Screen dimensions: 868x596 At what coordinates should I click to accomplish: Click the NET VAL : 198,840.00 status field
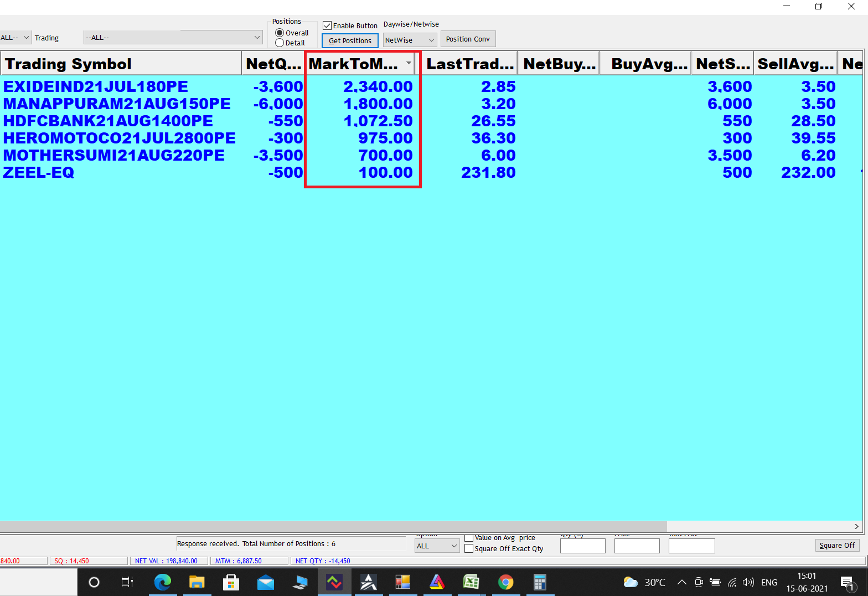pyautogui.click(x=168, y=561)
